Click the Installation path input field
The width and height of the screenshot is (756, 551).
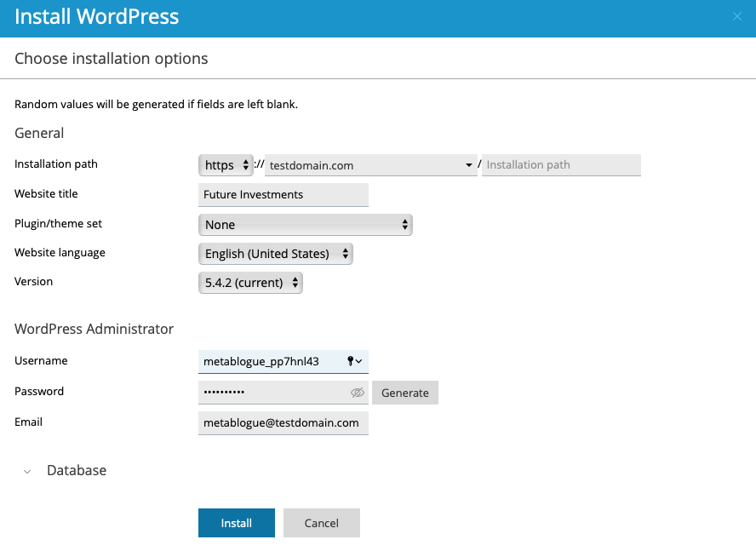(x=561, y=164)
